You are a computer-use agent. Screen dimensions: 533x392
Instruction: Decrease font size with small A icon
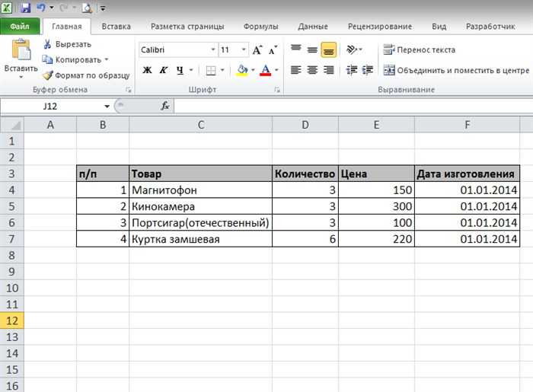273,50
